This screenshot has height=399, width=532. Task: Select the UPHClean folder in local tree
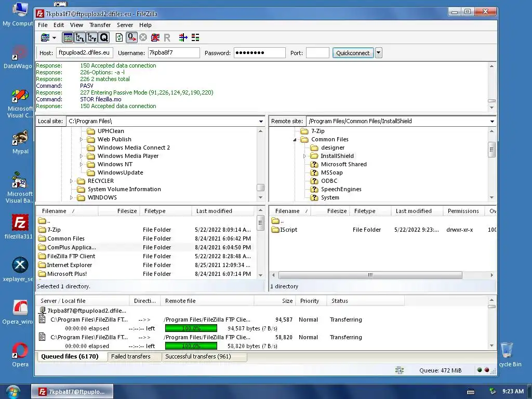point(111,131)
